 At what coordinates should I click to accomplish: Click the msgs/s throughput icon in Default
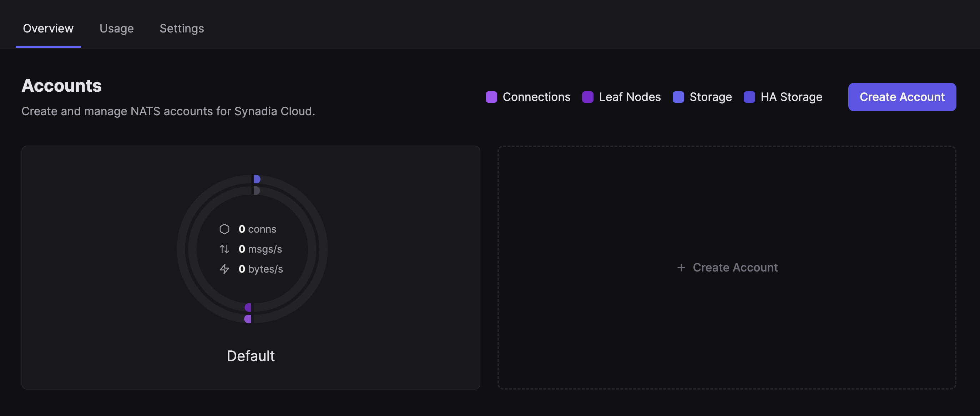pyautogui.click(x=224, y=249)
